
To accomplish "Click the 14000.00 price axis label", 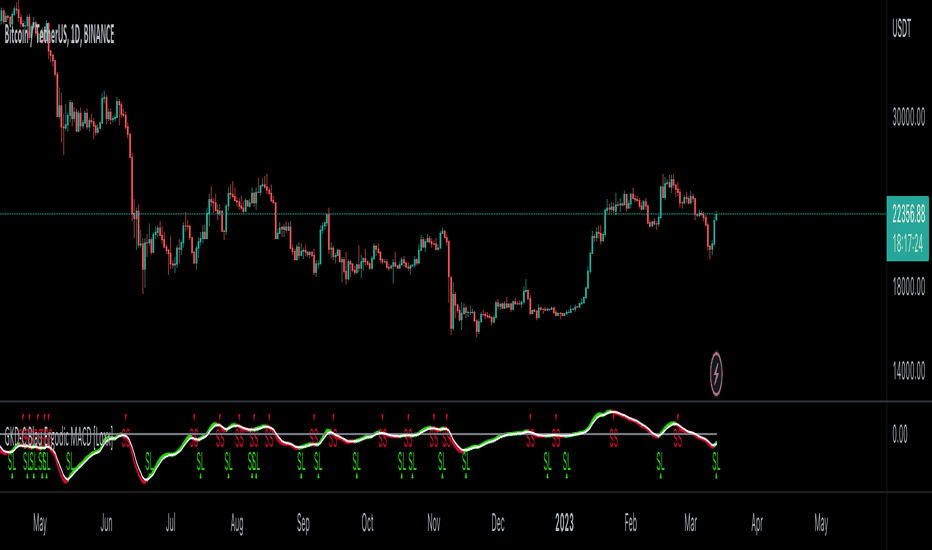I will (908, 372).
